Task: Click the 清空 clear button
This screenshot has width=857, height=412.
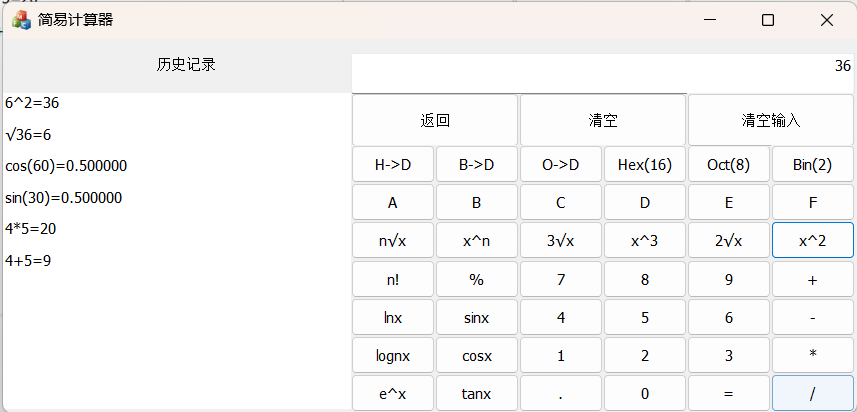Action: point(603,120)
